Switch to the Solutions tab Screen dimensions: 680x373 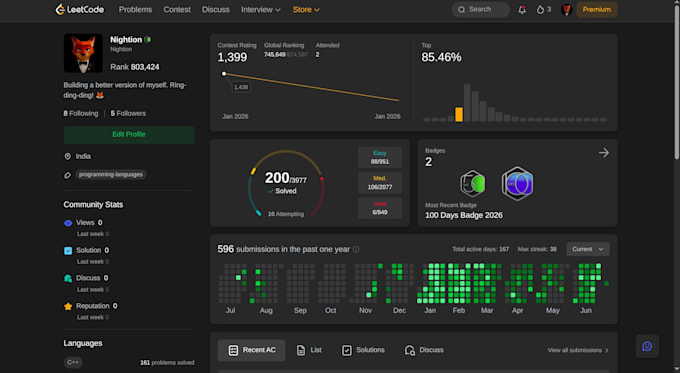[363, 350]
